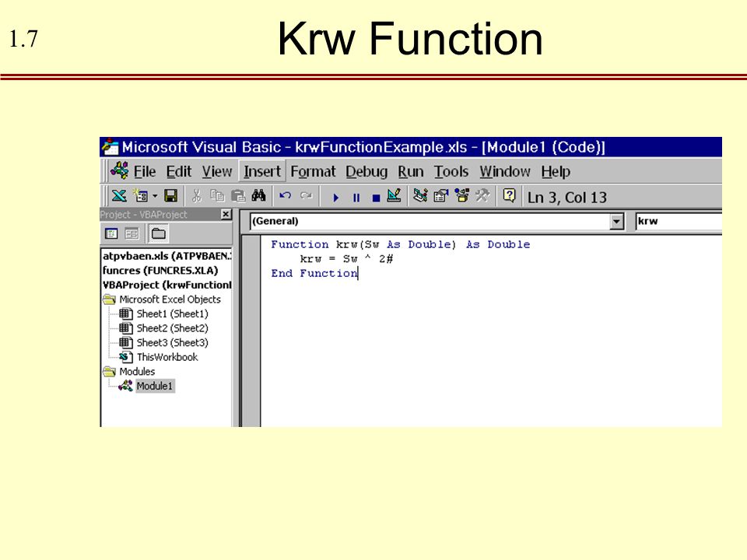
Task: Click the VBA module icon left of File
Action: tap(119, 170)
